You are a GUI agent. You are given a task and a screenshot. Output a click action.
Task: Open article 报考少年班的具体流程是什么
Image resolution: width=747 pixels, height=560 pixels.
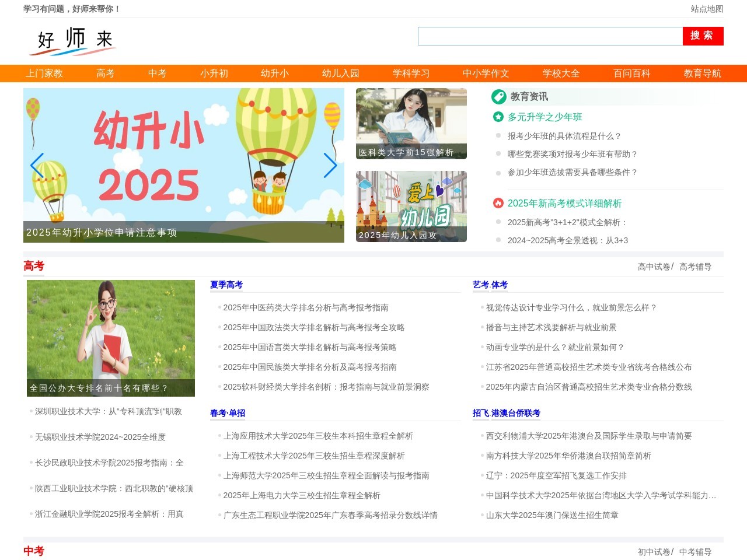click(x=564, y=136)
